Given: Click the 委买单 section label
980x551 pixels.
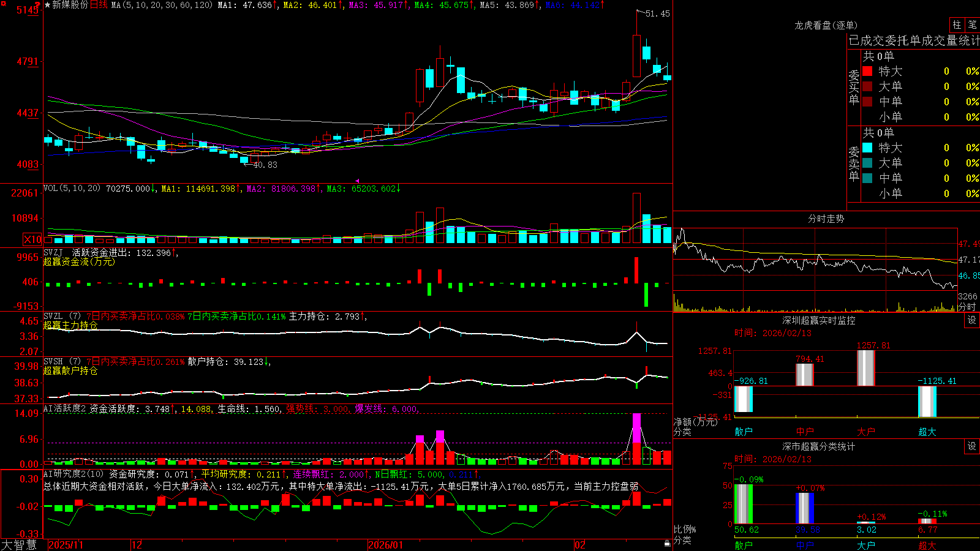Looking at the screenshot, I should coord(854,87).
